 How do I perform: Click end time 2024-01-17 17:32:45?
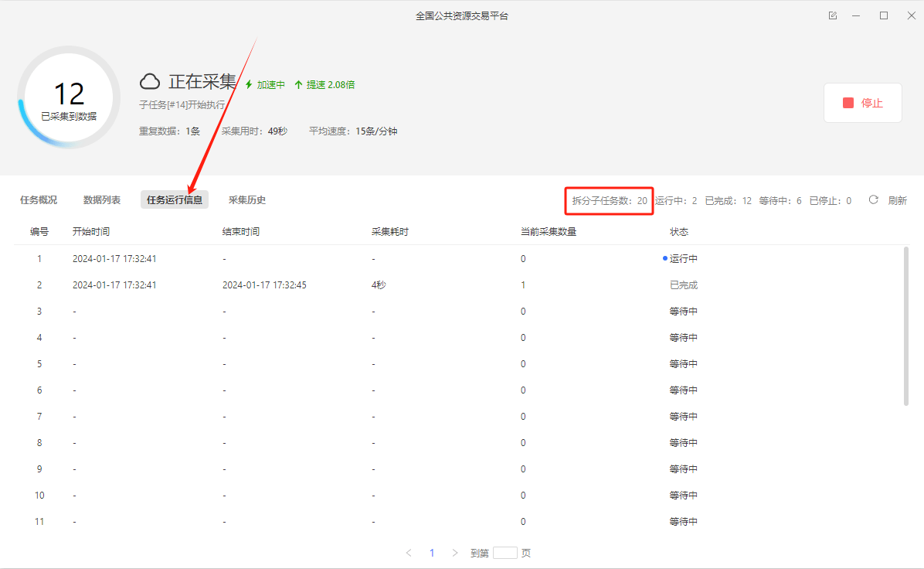pyautogui.click(x=264, y=284)
